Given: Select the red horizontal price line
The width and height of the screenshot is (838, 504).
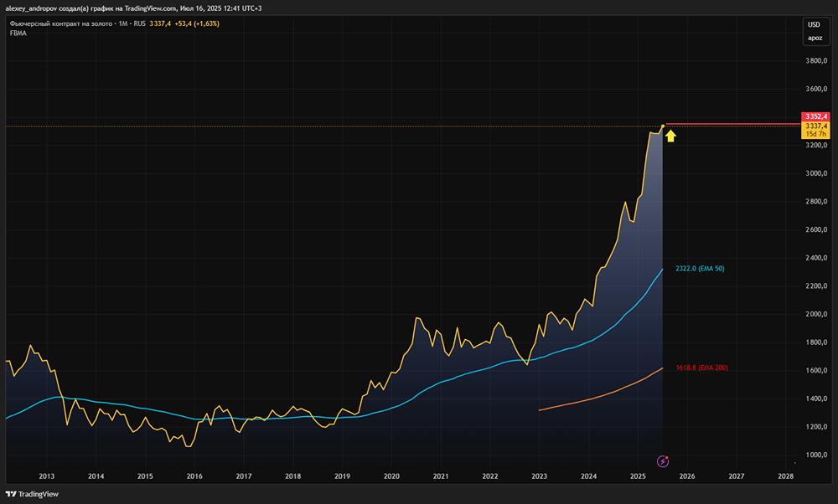Looking at the screenshot, I should [729, 124].
